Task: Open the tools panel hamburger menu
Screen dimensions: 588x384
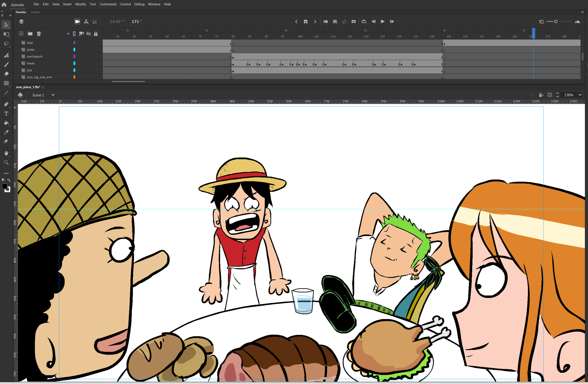Action: point(10,15)
